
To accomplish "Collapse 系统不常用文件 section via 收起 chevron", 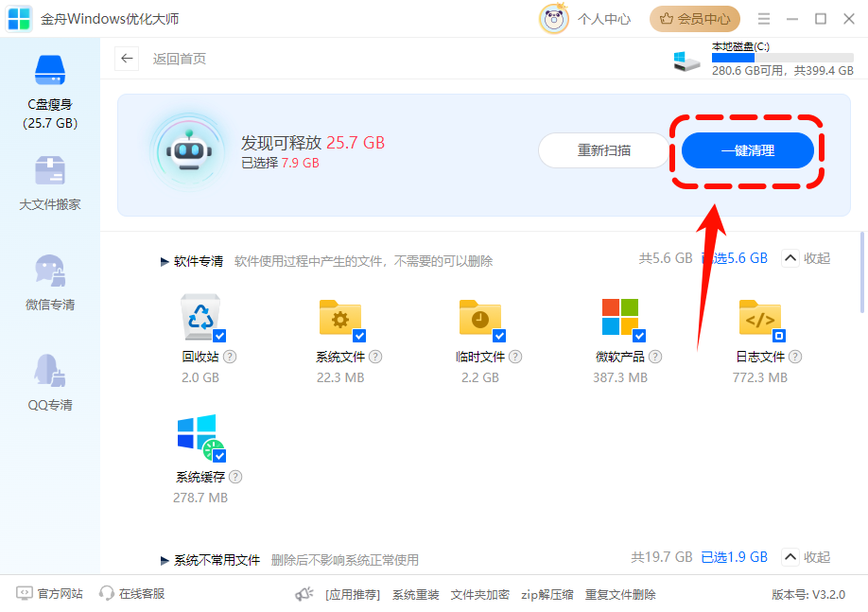I will (790, 557).
